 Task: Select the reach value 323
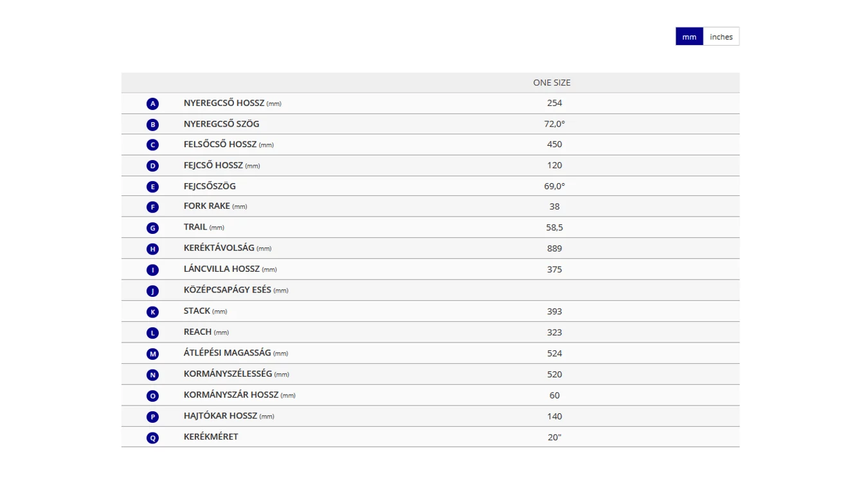coord(554,332)
